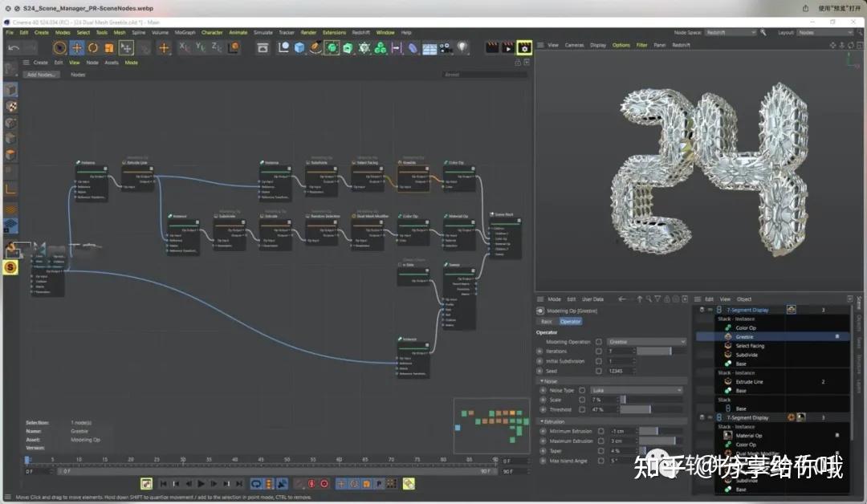Click the lock icon in Attribute Manager toolbar
The width and height of the screenshot is (867, 504).
(x=667, y=299)
